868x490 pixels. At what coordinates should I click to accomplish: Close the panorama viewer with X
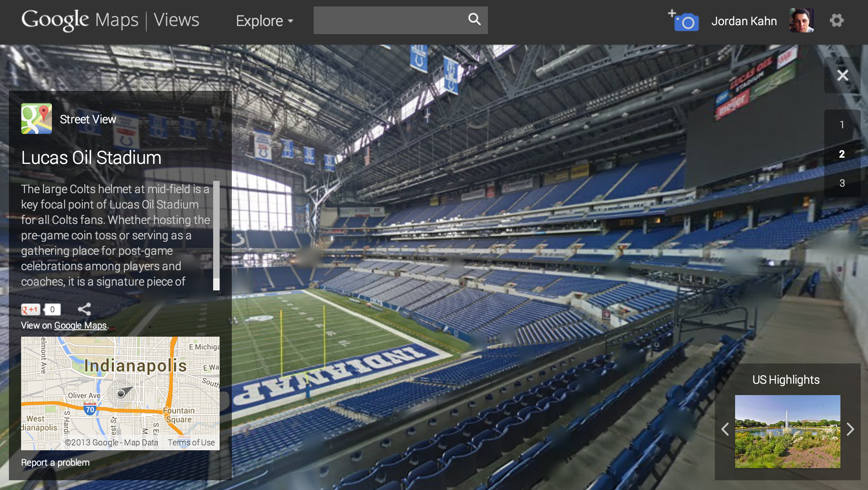click(x=842, y=75)
